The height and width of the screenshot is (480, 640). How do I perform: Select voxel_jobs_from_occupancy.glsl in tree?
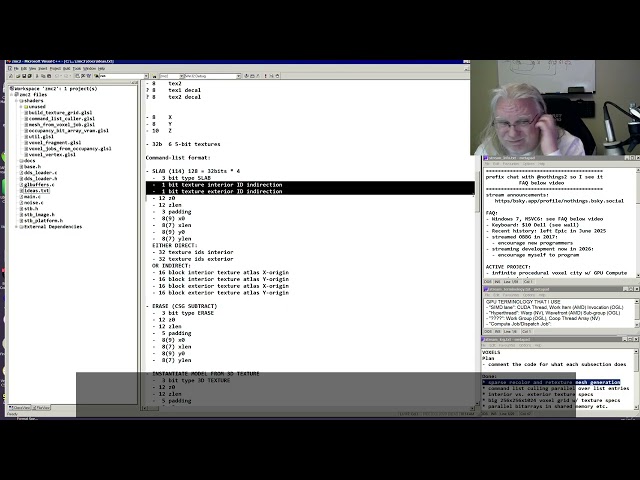coord(70,149)
